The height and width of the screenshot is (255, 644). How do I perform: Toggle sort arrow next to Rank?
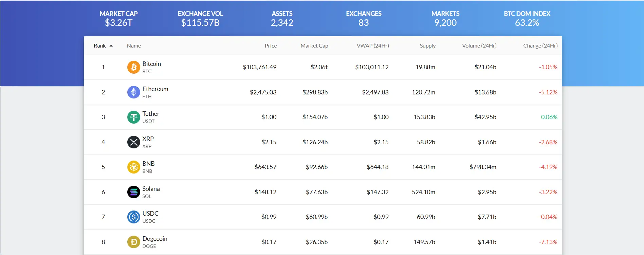click(x=111, y=46)
